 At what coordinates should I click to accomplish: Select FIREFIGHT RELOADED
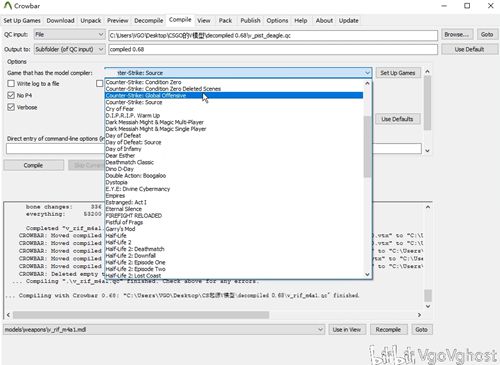(234, 215)
